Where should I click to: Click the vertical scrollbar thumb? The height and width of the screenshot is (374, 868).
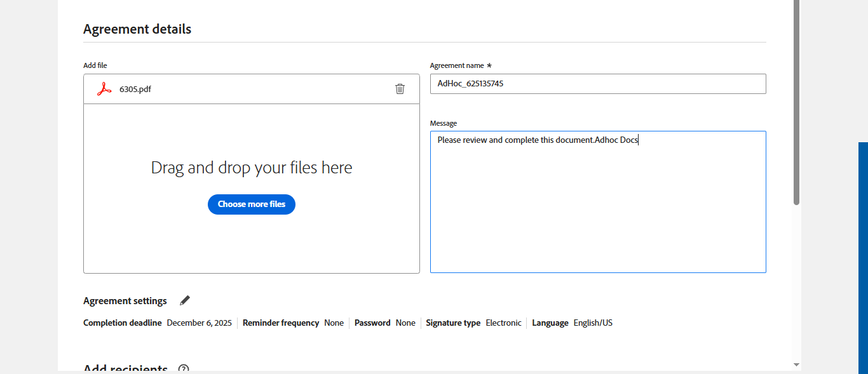pyautogui.click(x=796, y=102)
